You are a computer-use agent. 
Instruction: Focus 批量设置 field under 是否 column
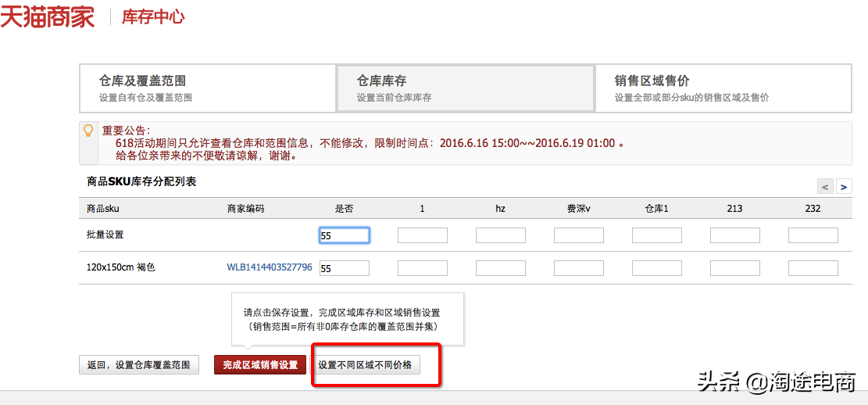(345, 235)
